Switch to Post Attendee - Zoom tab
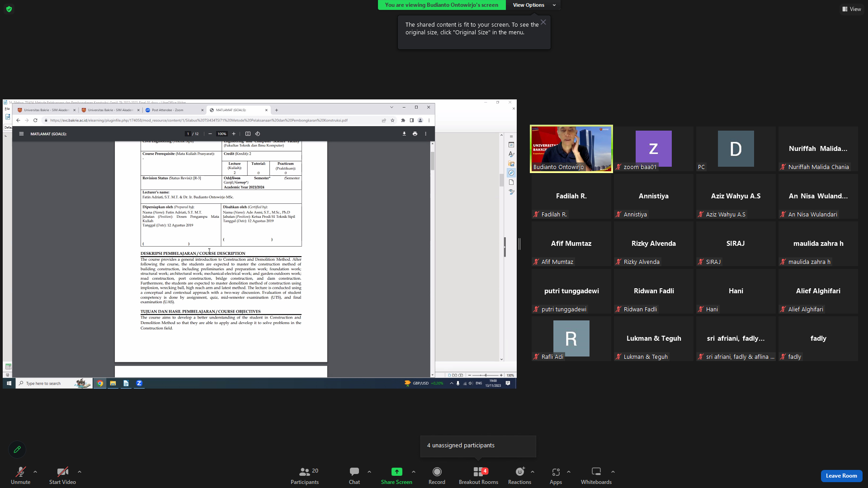 [x=174, y=110]
